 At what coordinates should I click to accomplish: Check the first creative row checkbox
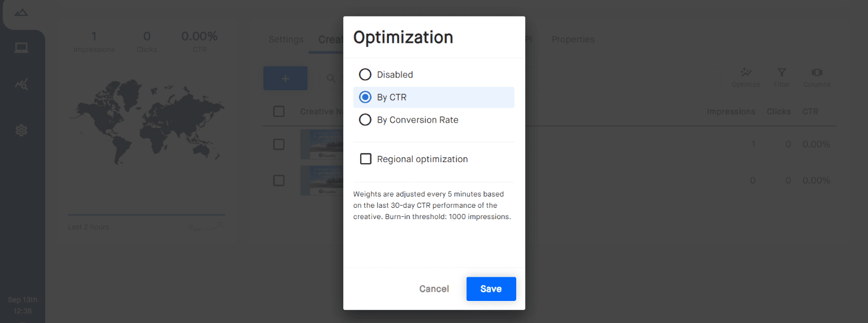[x=279, y=144]
